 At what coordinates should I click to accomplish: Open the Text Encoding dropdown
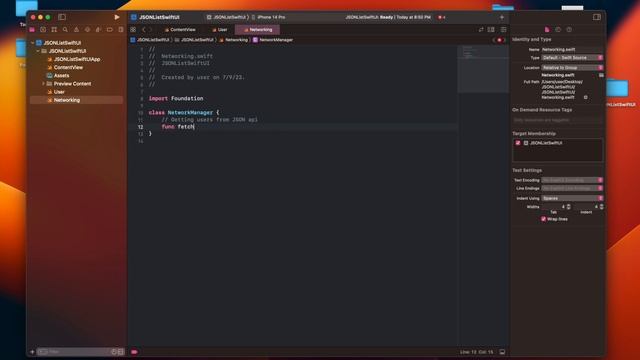click(572, 180)
